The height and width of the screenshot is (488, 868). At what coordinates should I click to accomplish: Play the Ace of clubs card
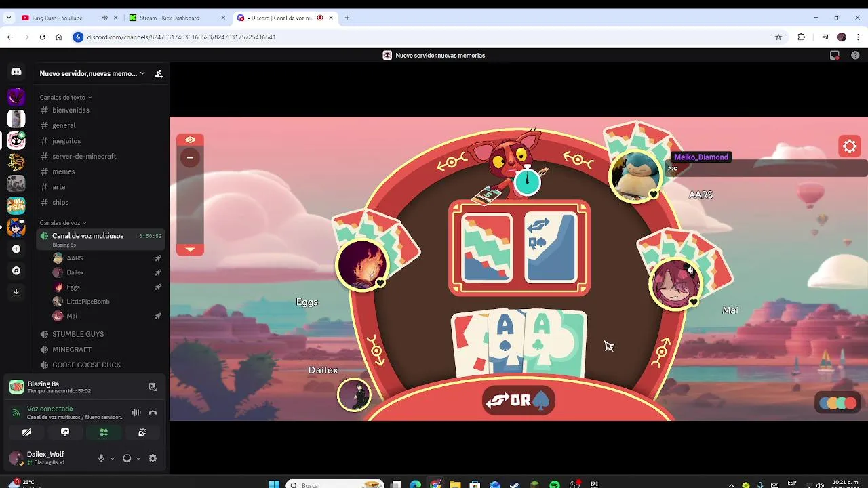[x=555, y=344]
